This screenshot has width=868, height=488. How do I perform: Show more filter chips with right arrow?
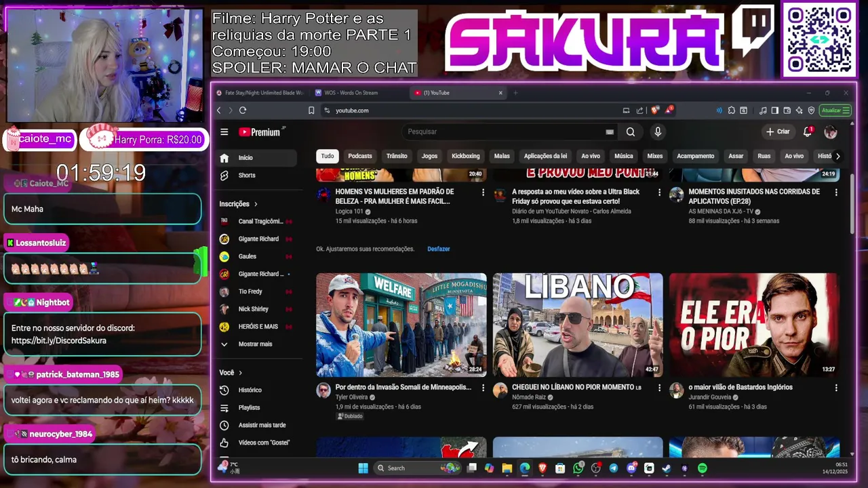837,156
